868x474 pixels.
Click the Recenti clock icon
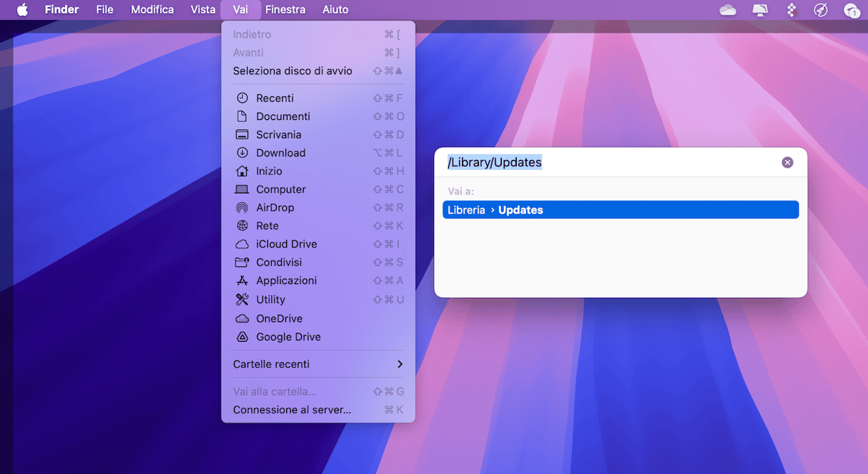tap(242, 98)
